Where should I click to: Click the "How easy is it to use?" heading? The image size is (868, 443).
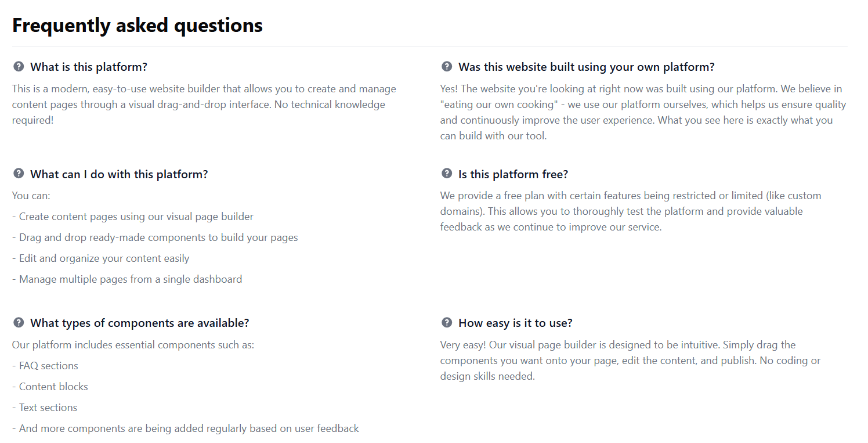[515, 323]
